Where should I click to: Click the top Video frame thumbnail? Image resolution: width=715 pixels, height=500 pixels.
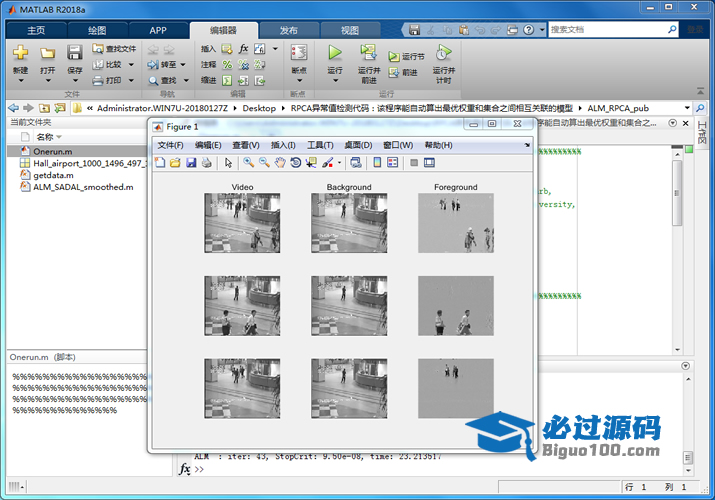(x=242, y=223)
